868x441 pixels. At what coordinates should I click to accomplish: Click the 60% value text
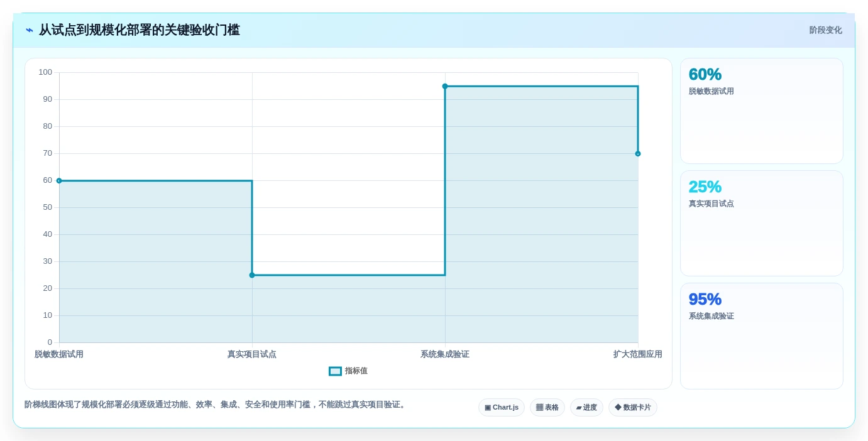pos(705,75)
